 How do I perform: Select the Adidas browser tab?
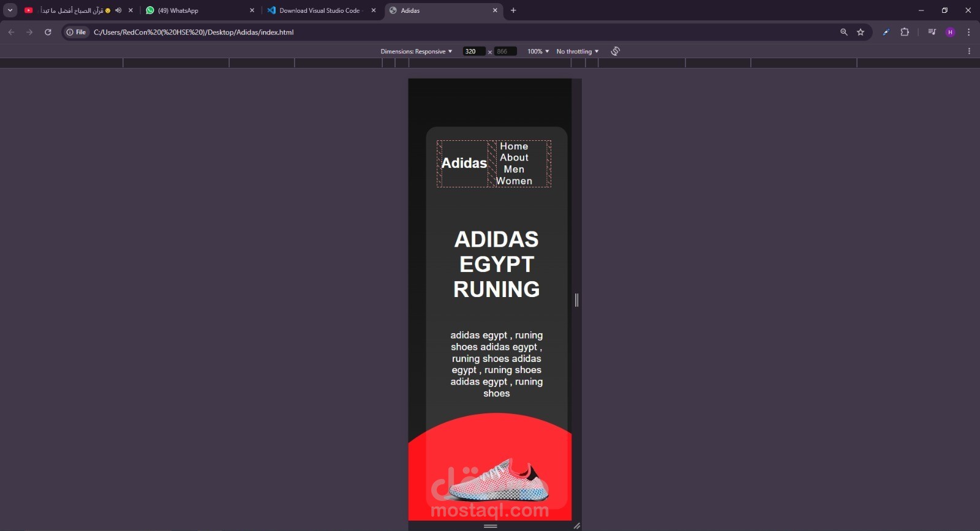[x=443, y=10]
